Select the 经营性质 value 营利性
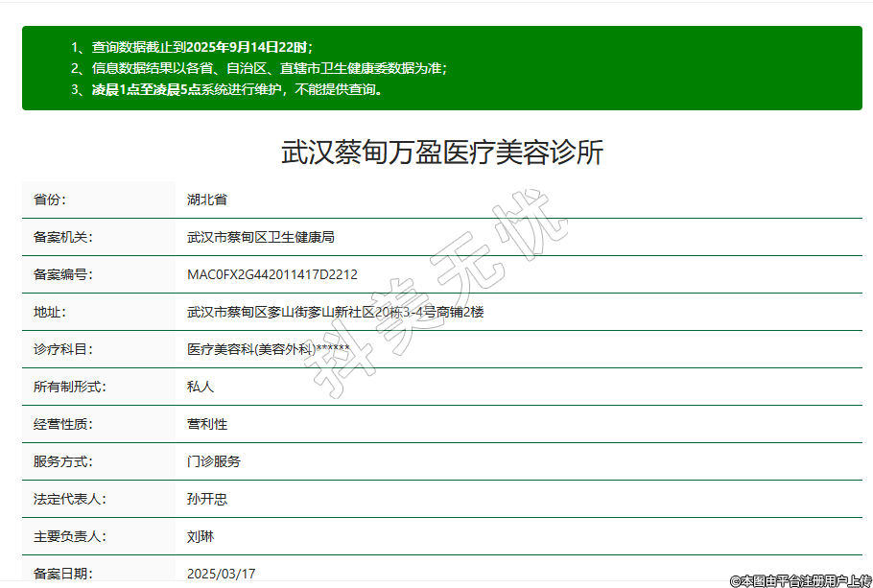 [x=207, y=424]
